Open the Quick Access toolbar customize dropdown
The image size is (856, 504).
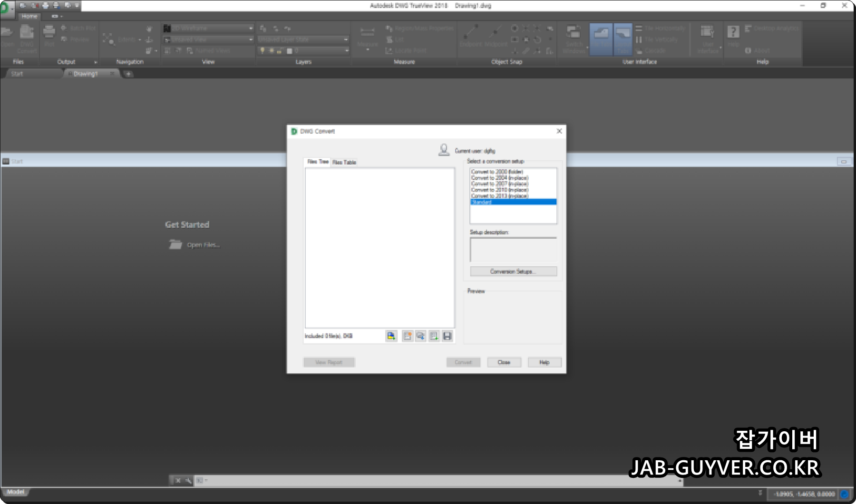coord(77,6)
